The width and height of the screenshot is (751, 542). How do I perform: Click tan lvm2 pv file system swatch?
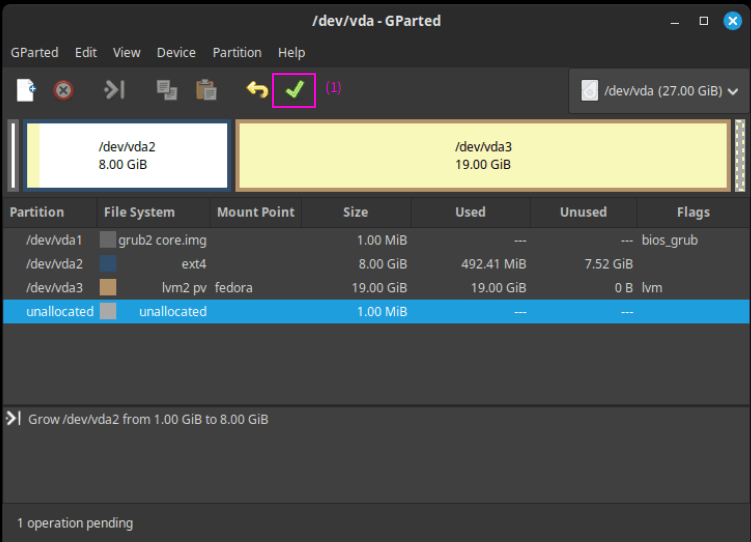pyautogui.click(x=108, y=287)
